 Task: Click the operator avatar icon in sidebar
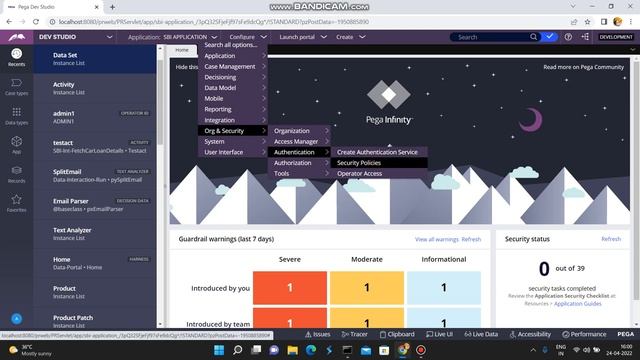point(16,318)
